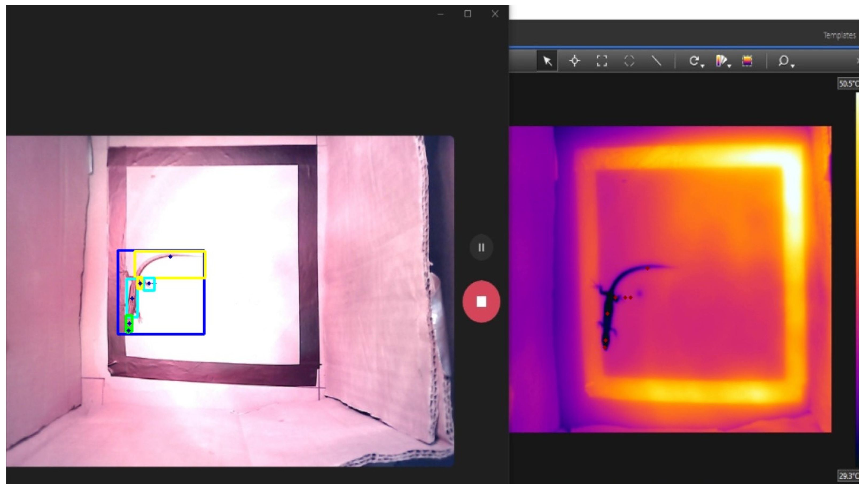Pause the recording
868x492 pixels.
point(481,248)
